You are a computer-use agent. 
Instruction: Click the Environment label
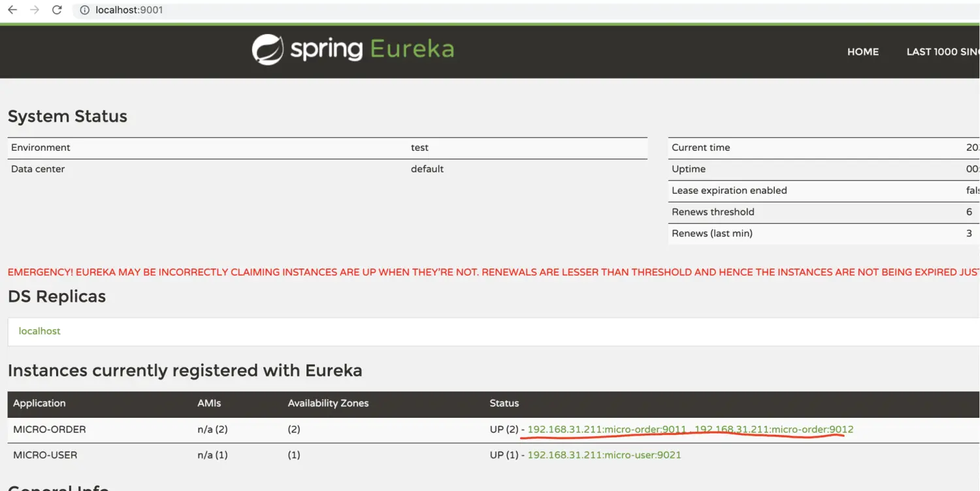point(41,148)
